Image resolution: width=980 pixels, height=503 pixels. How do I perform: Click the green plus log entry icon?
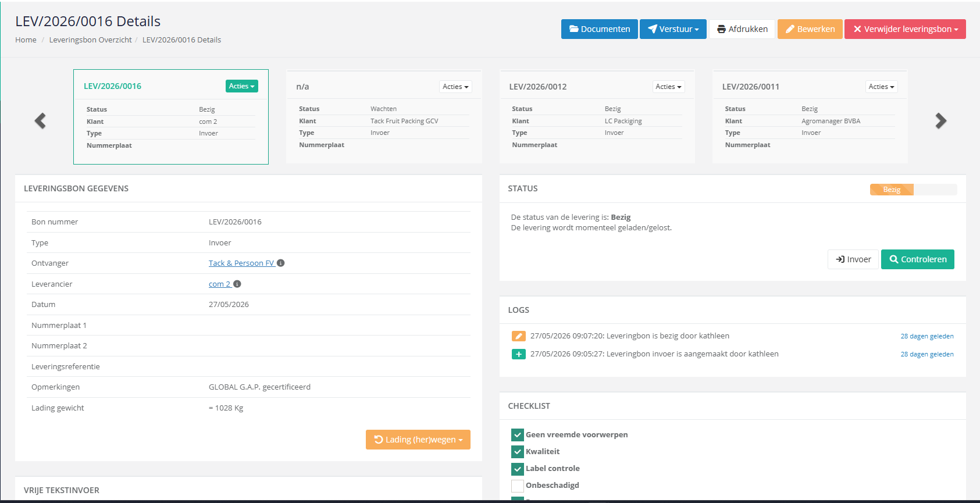pyautogui.click(x=519, y=354)
